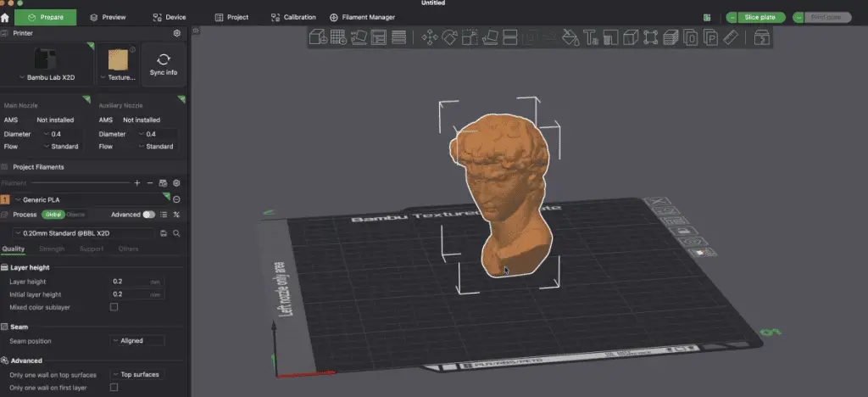Enable Only one wall on first layer
Viewport: 868px width, 397px height.
pyautogui.click(x=114, y=388)
